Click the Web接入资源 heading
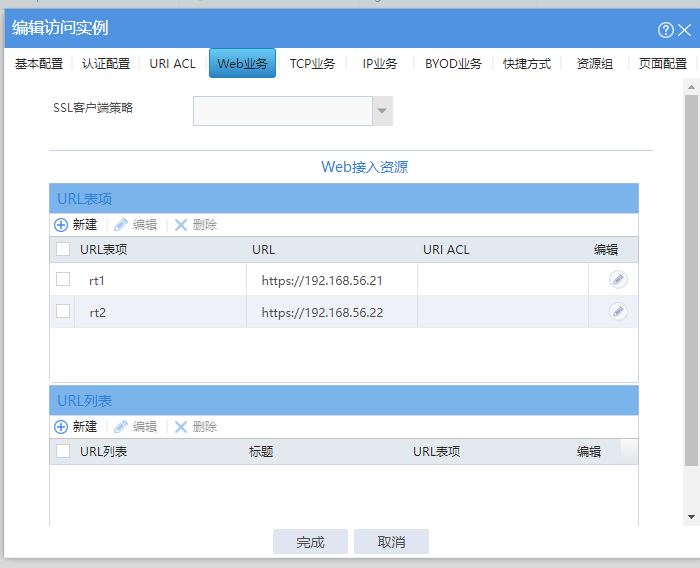The width and height of the screenshot is (700, 568). pos(364,167)
